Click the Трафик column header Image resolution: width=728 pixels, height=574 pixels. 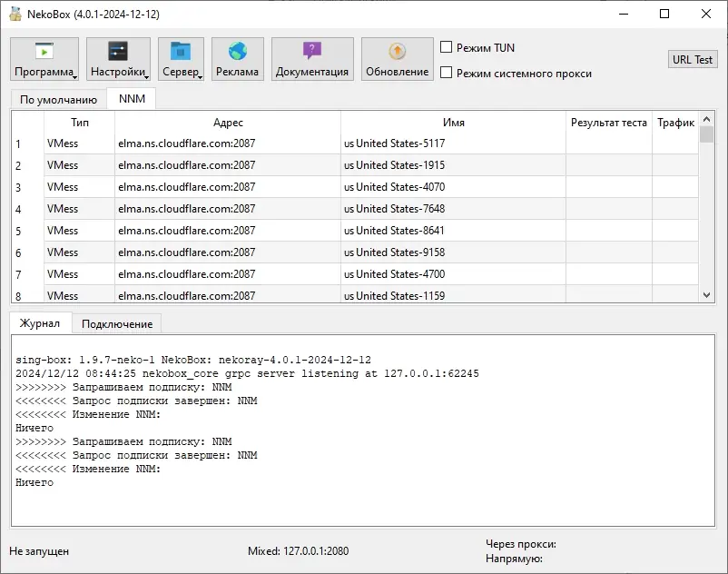(x=675, y=123)
